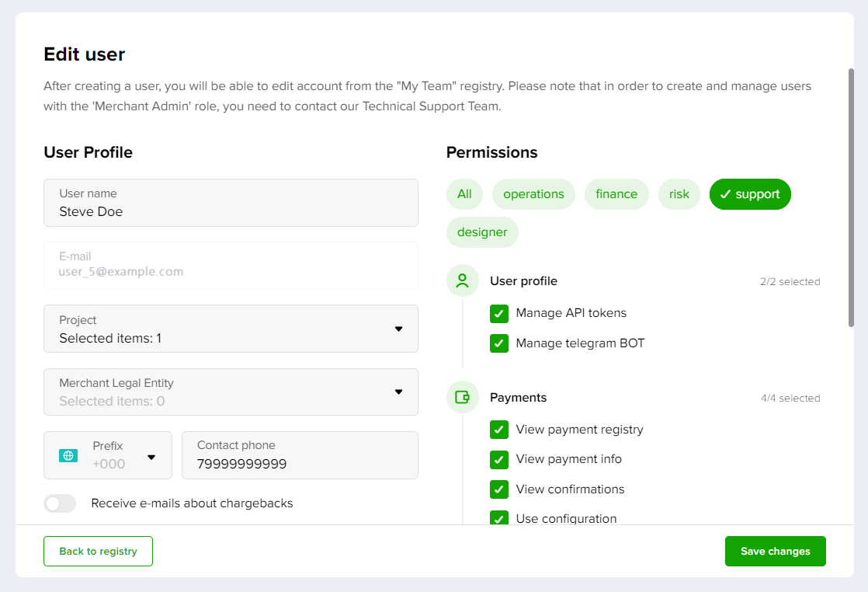This screenshot has height=592, width=868.
Task: Open the Project dropdown
Action: pos(231,329)
